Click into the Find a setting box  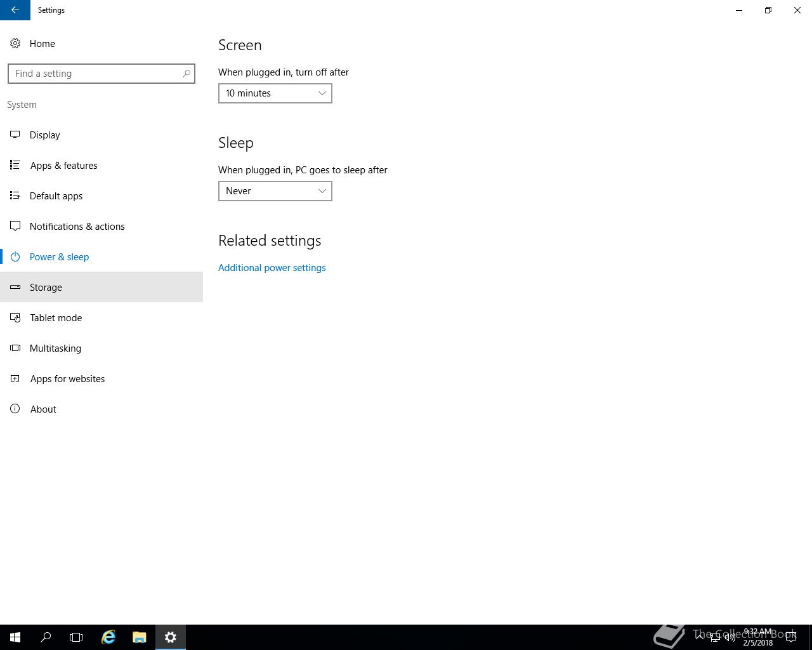tap(101, 74)
